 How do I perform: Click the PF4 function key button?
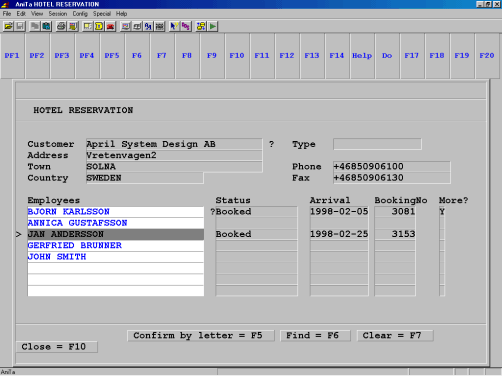point(87,56)
